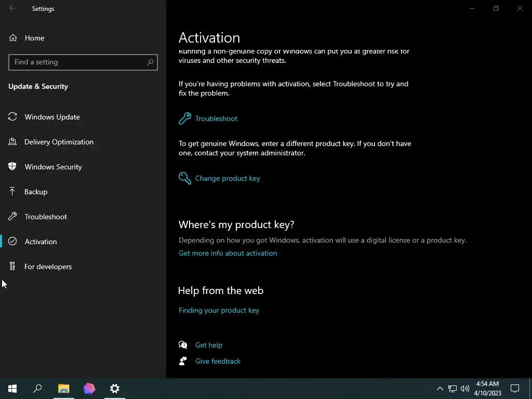Click the Backup arrow icon
Screen dimensions: 532x399
point(12,192)
